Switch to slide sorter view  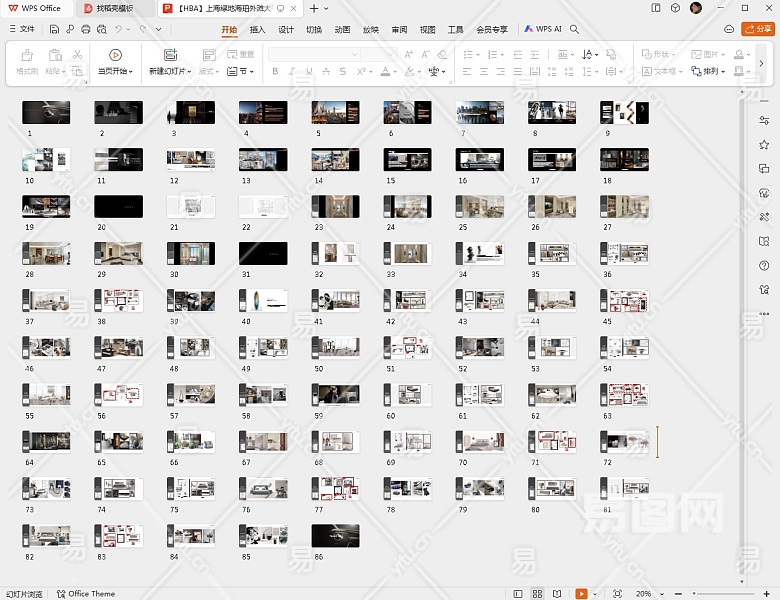click(538, 593)
